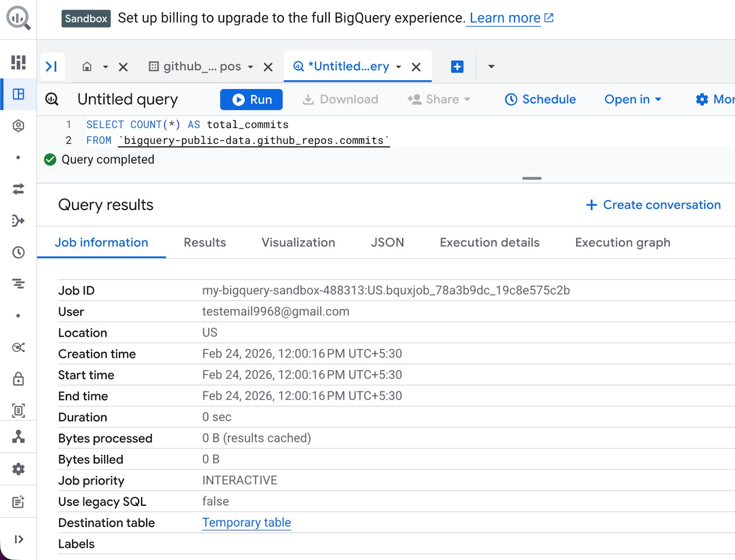The width and height of the screenshot is (735, 560).
Task: Click the editor pane resize handle
Action: (x=531, y=178)
